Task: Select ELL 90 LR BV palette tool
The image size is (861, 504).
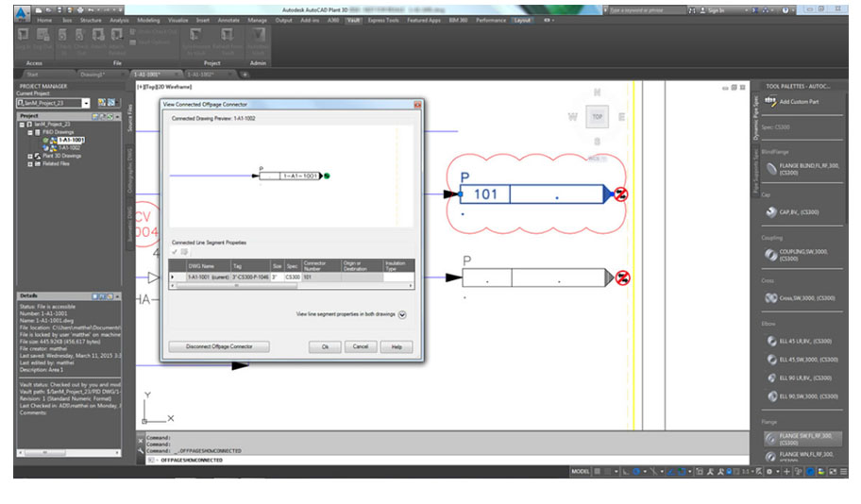Action: (x=799, y=378)
